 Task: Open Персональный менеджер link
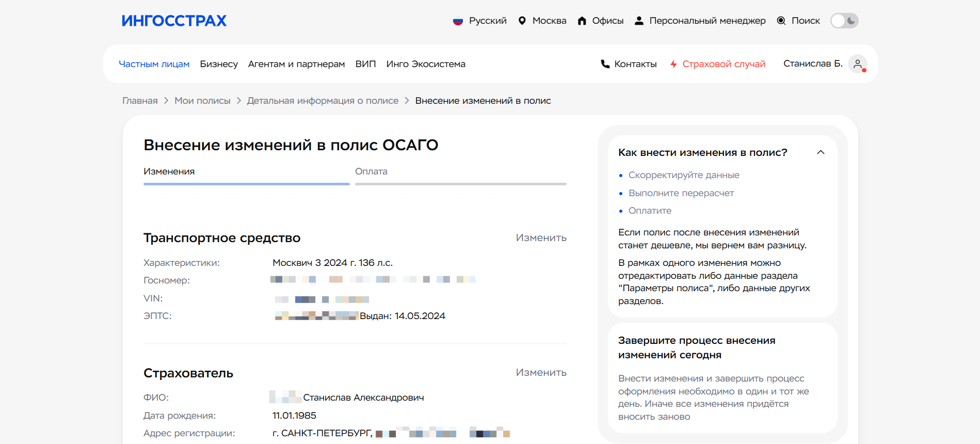[x=708, y=21]
